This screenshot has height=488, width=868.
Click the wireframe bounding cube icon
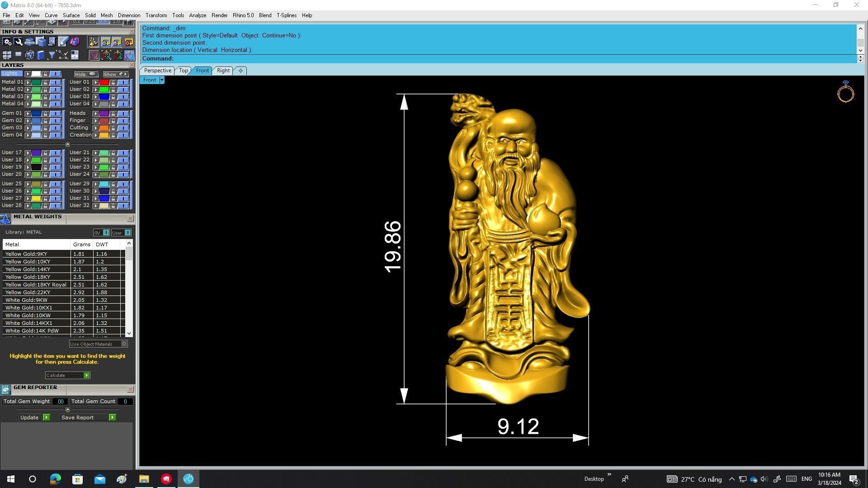pyautogui.click(x=29, y=55)
